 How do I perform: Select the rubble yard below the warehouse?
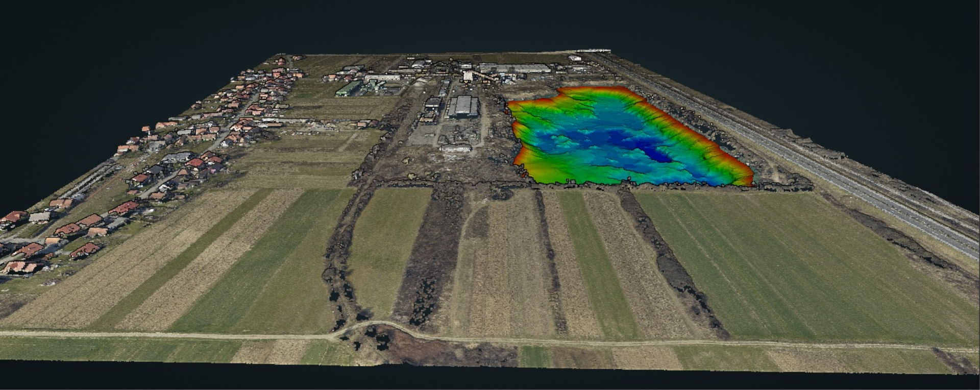pos(449,138)
